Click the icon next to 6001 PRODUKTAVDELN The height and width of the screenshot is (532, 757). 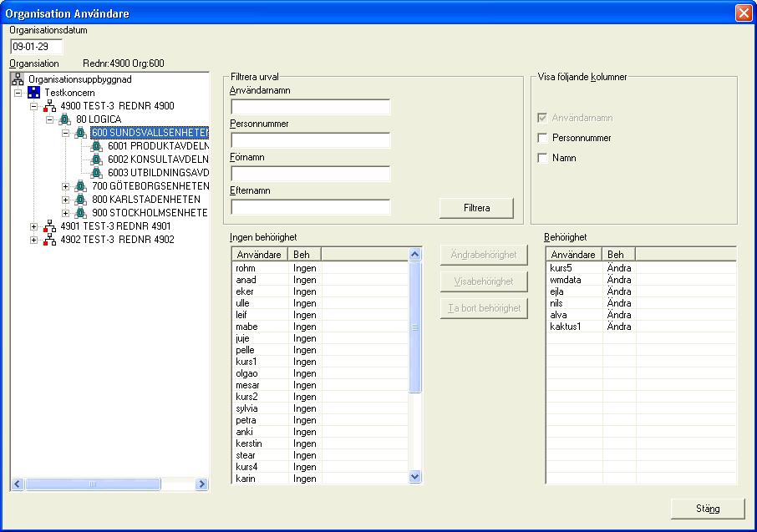pos(97,146)
